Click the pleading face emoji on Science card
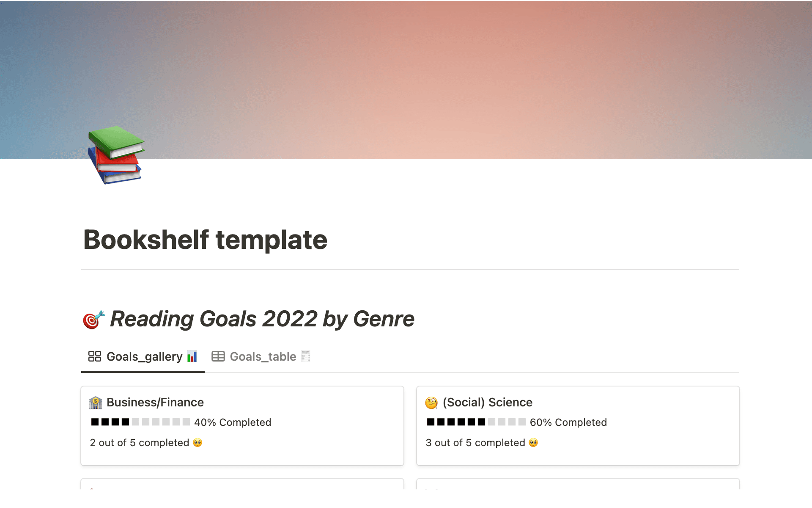The height and width of the screenshot is (508, 812). (x=533, y=442)
